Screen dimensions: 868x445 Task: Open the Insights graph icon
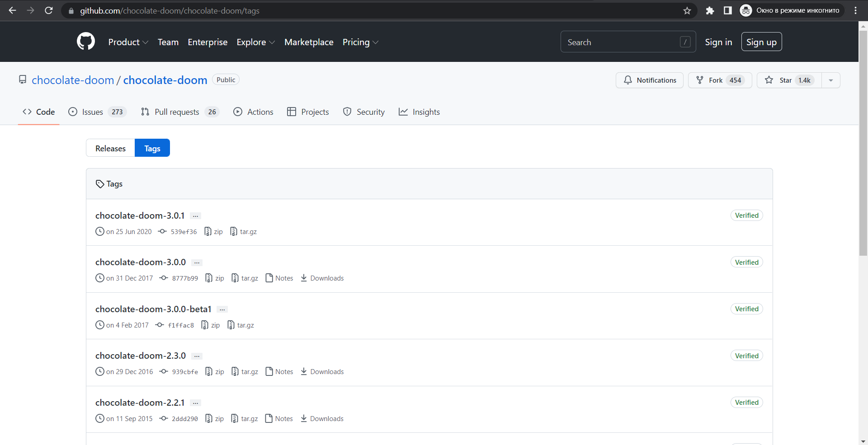[403, 112]
